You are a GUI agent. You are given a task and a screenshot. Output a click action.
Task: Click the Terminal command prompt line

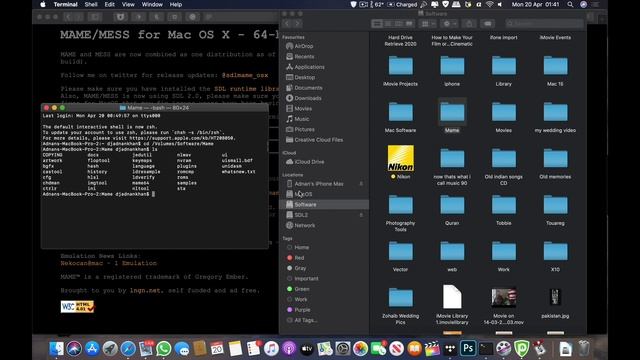(98, 194)
